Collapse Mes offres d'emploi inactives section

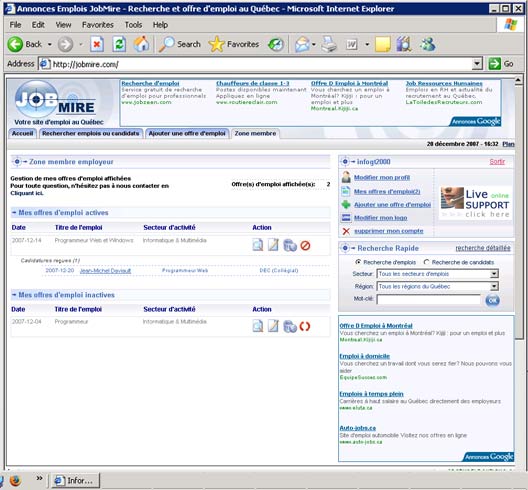click(x=14, y=295)
